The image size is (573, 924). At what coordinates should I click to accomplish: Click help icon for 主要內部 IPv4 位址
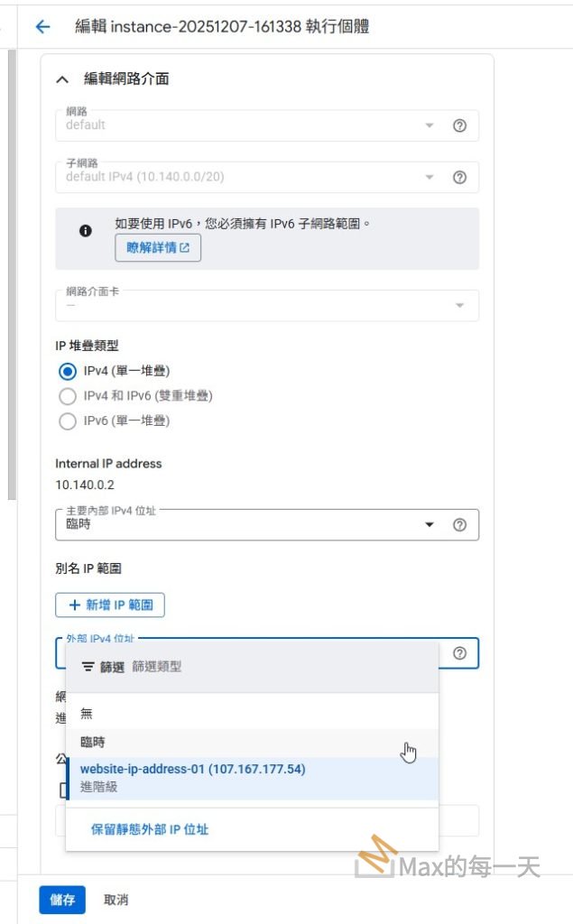[x=459, y=525]
